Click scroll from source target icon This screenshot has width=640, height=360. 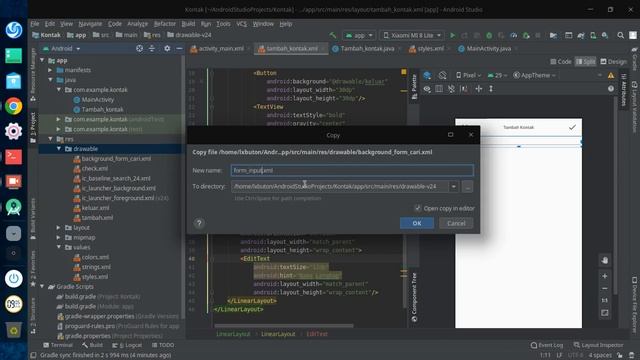140,49
